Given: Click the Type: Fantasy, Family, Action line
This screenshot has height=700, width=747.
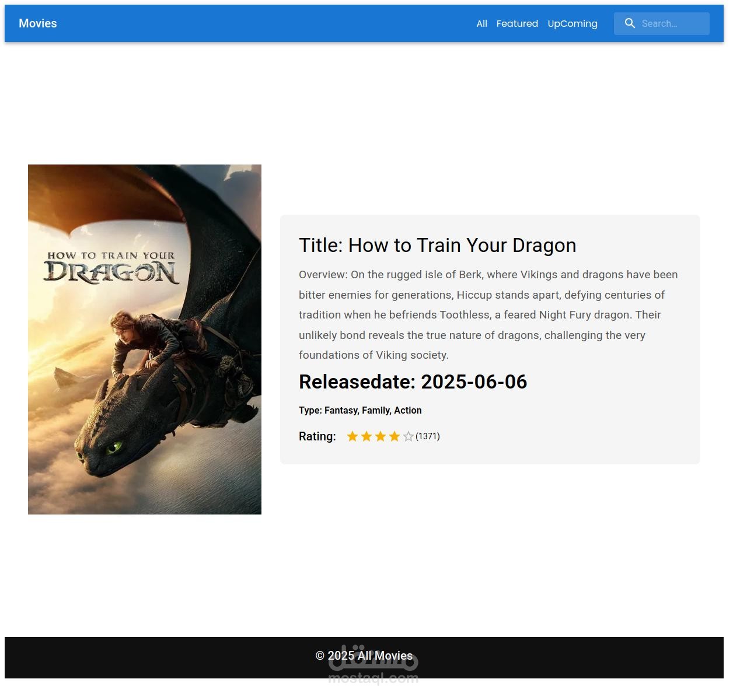Looking at the screenshot, I should [x=360, y=410].
